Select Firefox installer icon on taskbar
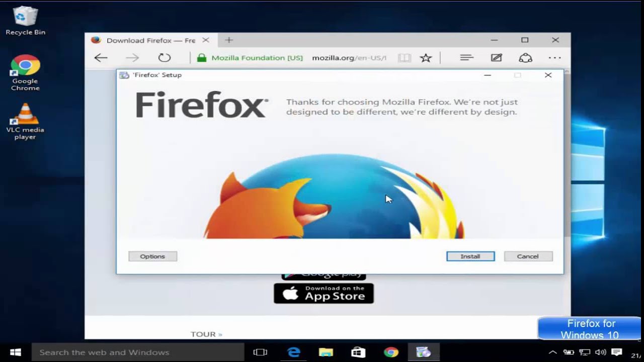This screenshot has height=362, width=644. click(423, 352)
